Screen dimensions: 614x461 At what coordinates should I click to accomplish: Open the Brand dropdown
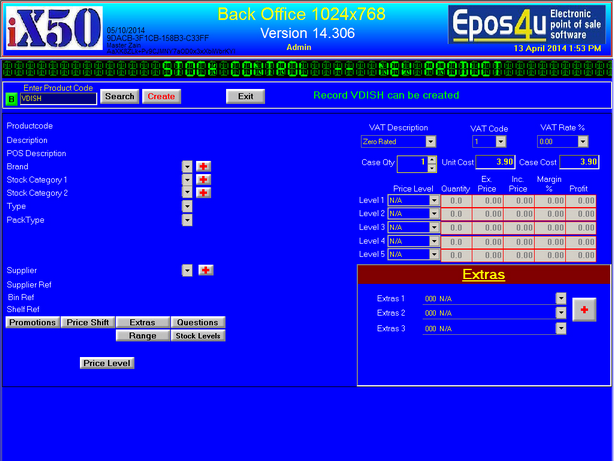point(187,166)
